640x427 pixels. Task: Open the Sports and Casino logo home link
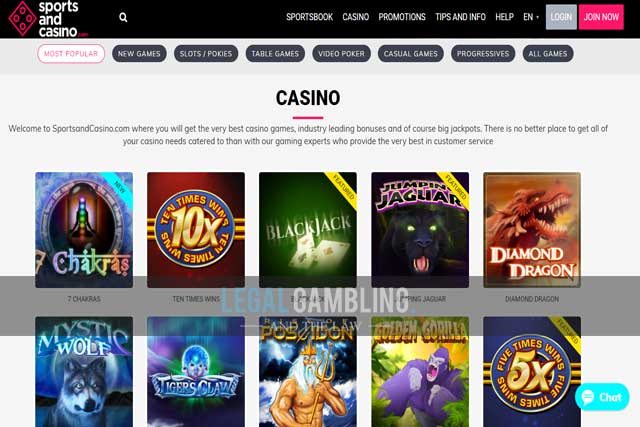point(48,19)
